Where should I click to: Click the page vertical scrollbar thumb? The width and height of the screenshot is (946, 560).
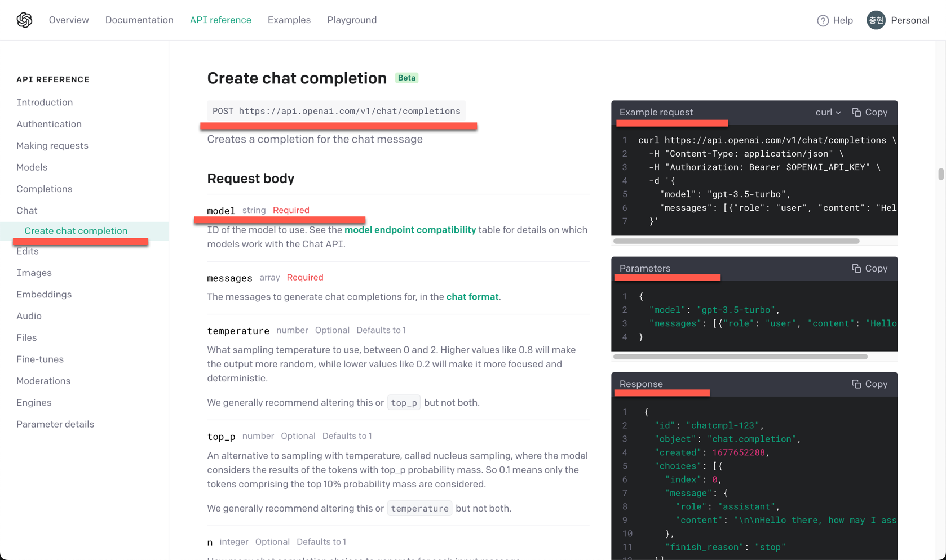coord(940,174)
